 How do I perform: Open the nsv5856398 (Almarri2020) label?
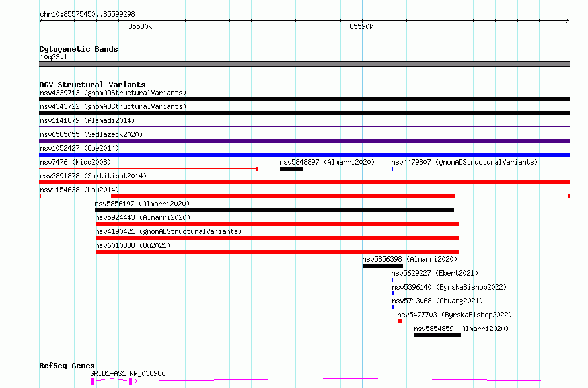[x=410, y=259]
